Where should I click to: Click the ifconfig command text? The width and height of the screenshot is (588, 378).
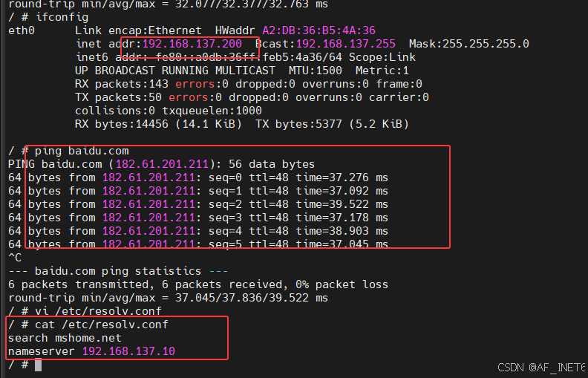tap(62, 17)
